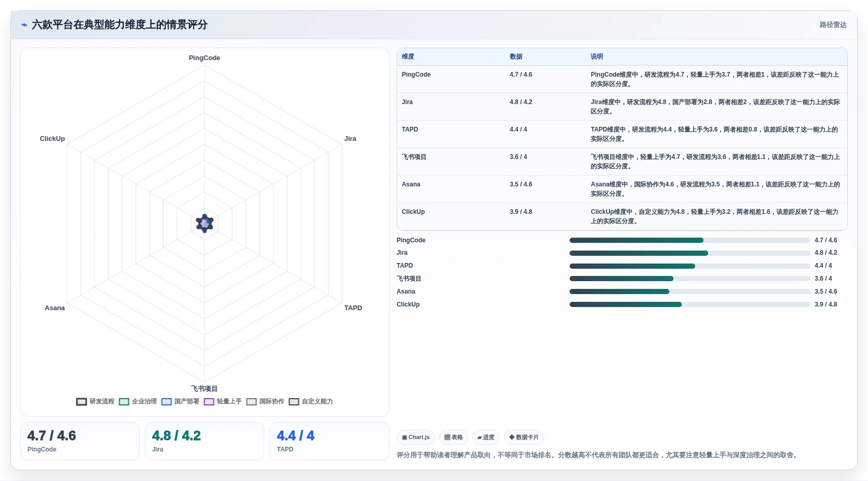
Task: Click the radar data cluster at center
Action: tap(205, 223)
